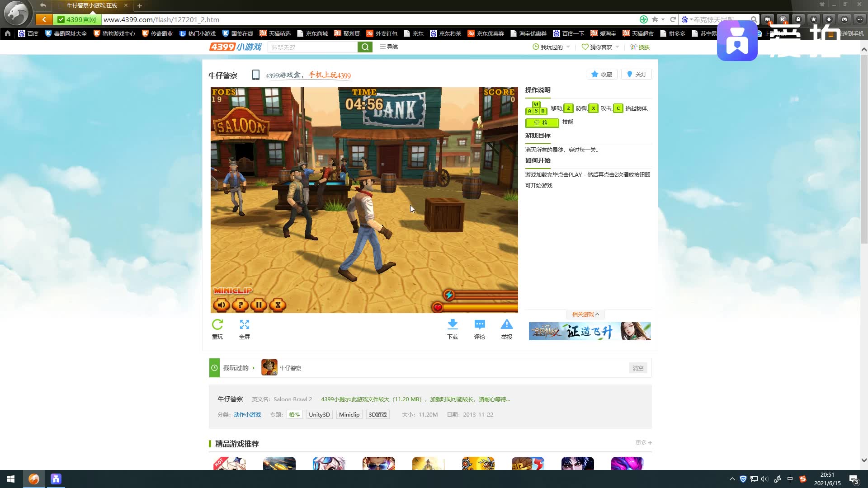Viewport: 868px width, 488px height.
Task: Click the 动作小游戏 category link
Action: 247,415
